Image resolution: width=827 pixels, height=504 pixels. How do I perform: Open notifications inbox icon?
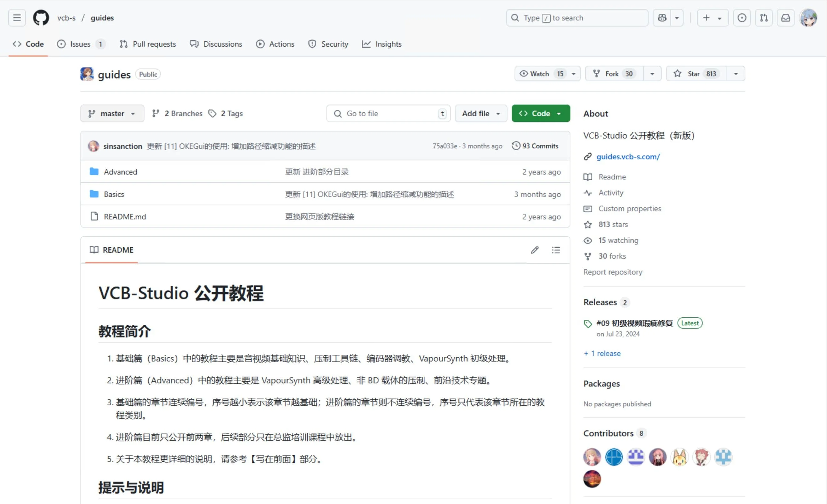pyautogui.click(x=786, y=18)
